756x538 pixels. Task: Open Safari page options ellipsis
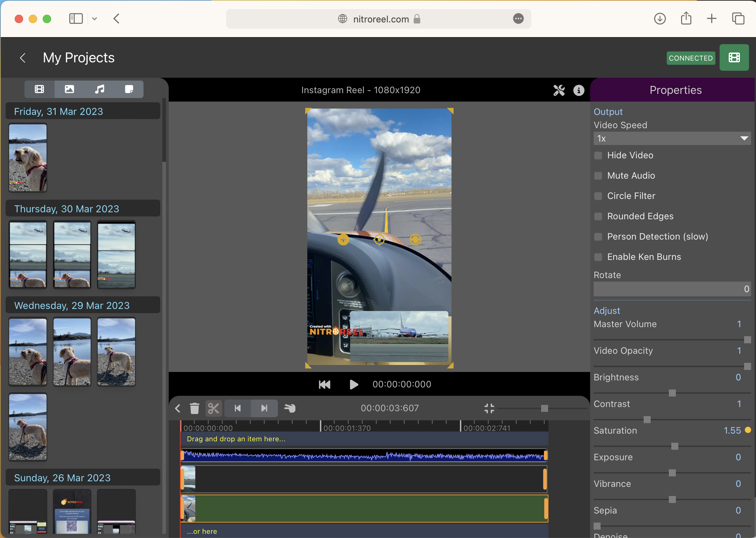518,19
